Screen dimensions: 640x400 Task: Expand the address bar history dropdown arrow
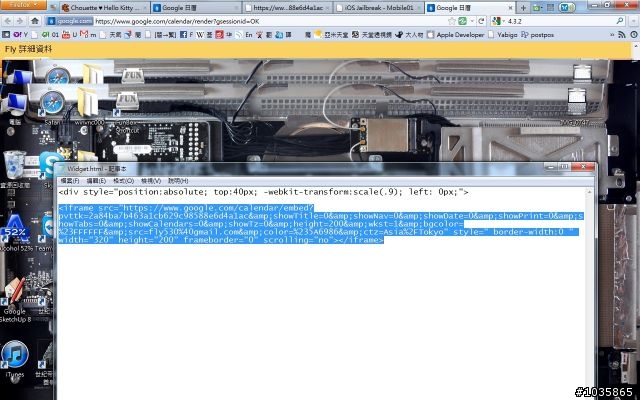(472, 21)
